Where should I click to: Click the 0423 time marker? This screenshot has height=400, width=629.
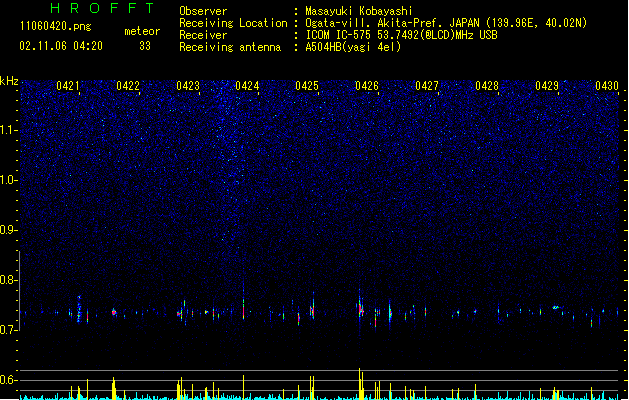[x=188, y=85]
